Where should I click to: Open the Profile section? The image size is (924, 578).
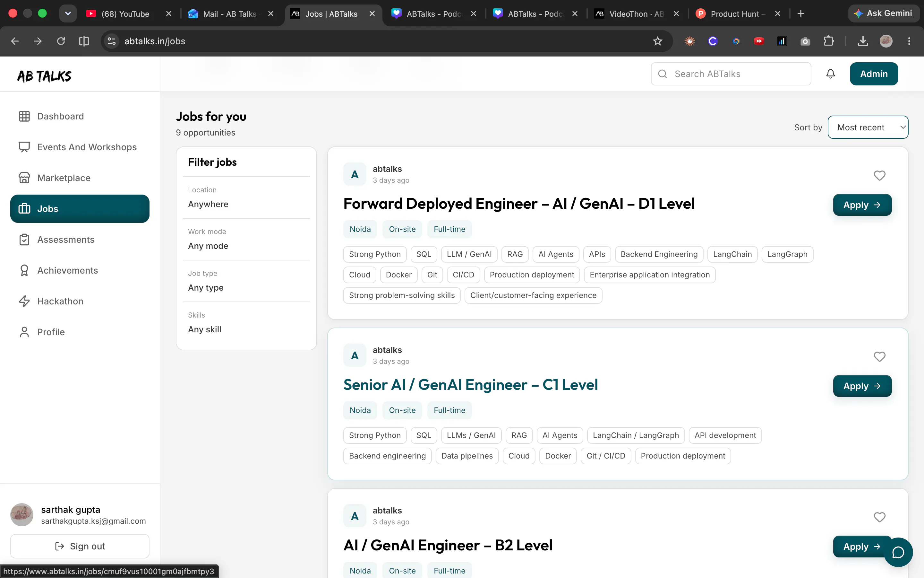(80, 332)
